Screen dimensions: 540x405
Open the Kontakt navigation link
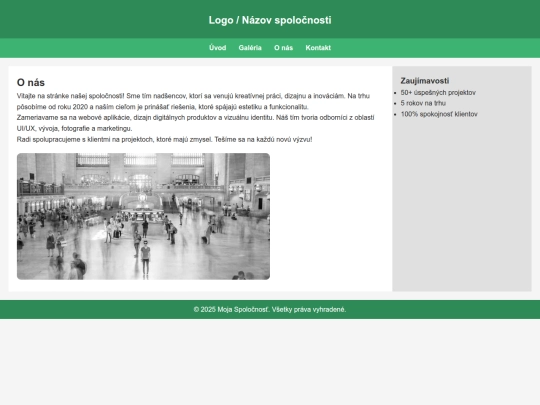pyautogui.click(x=318, y=48)
